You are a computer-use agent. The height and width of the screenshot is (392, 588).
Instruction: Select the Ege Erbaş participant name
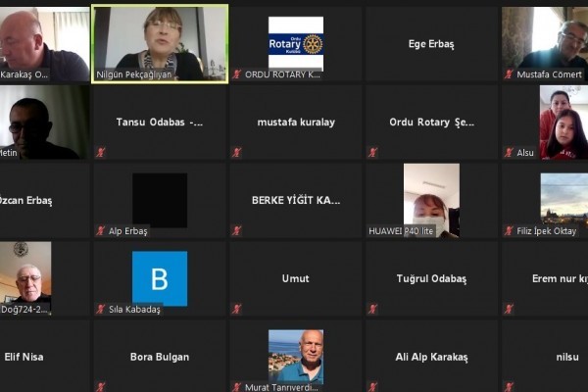coord(431,44)
